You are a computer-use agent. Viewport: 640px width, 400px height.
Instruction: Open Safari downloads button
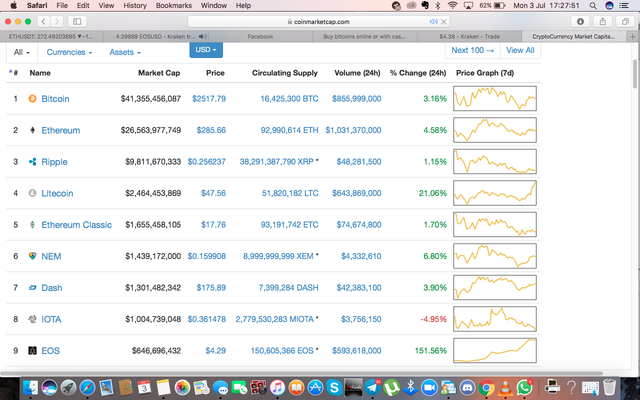click(x=580, y=21)
